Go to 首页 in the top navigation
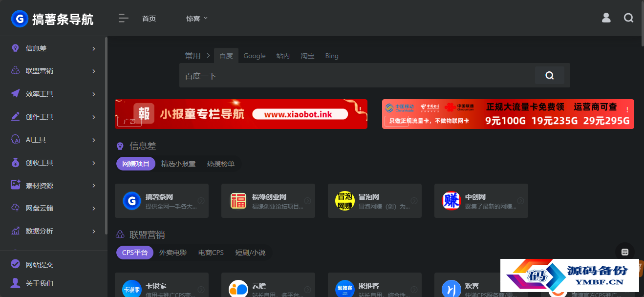The width and height of the screenshot is (644, 297). [x=149, y=19]
